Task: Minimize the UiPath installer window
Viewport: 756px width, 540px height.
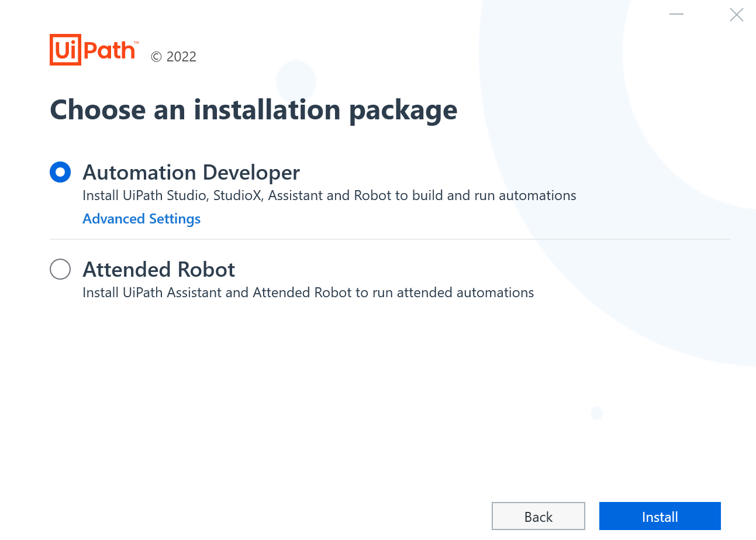Action: click(x=676, y=14)
